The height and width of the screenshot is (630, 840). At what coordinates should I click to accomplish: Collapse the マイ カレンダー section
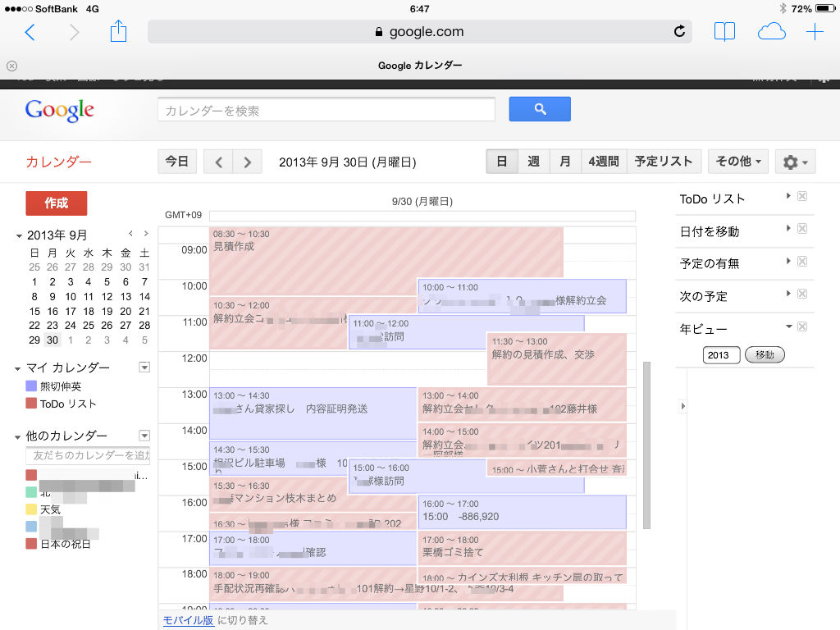[18, 368]
